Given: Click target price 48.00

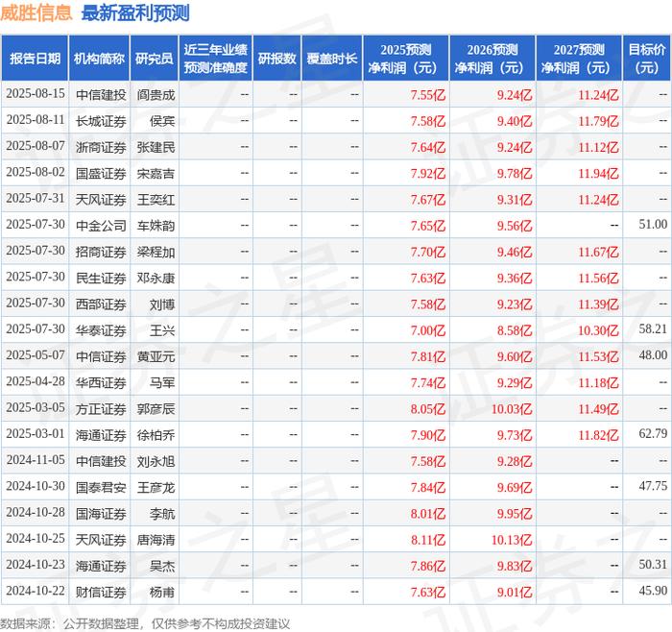Looking at the screenshot, I should pos(653,355).
